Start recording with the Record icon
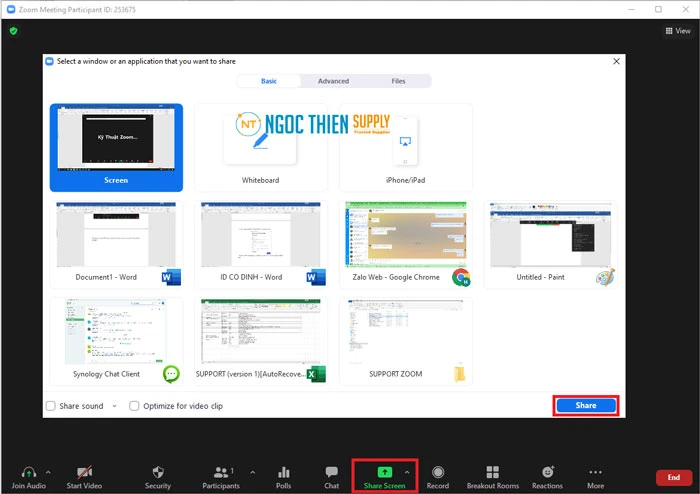The image size is (700, 494). point(438,472)
